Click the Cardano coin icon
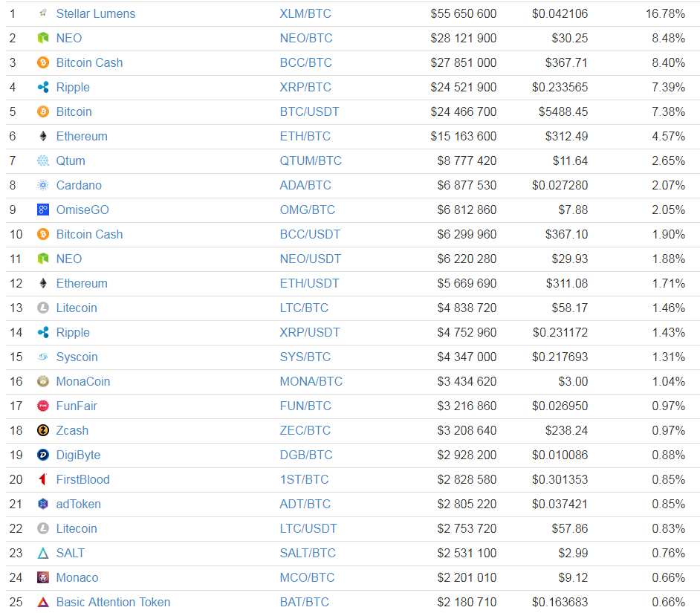Viewport: 700px width, 613px height. tap(43, 185)
